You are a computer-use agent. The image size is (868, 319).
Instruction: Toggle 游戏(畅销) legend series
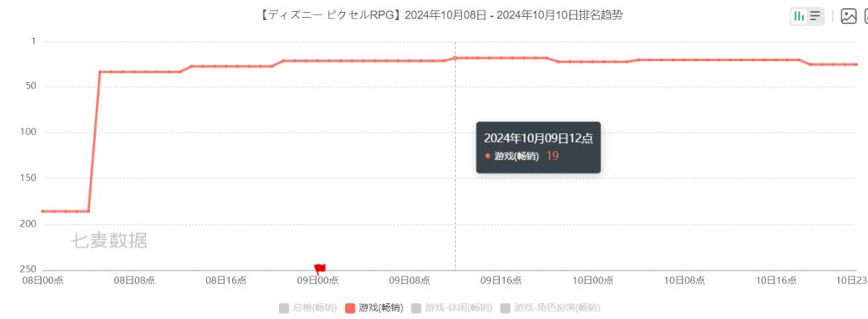(374, 308)
